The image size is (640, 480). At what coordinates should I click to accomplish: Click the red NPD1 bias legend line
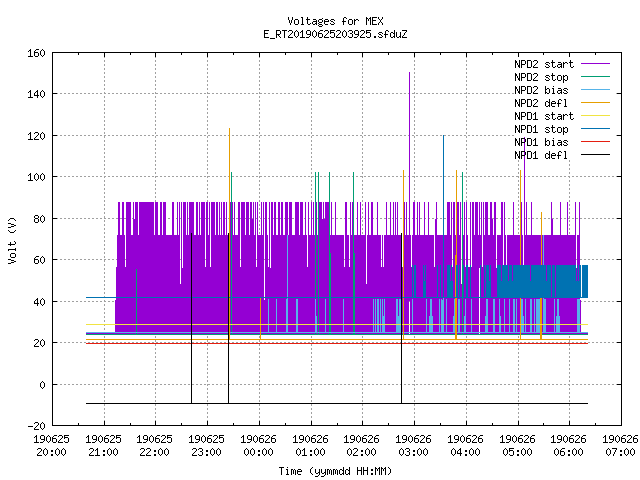pos(596,142)
